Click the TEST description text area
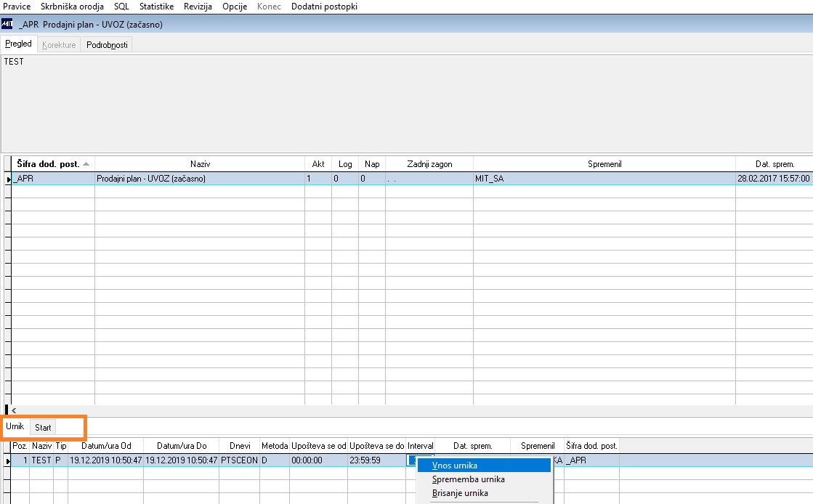Image resolution: width=813 pixels, height=504 pixels. pos(407,102)
